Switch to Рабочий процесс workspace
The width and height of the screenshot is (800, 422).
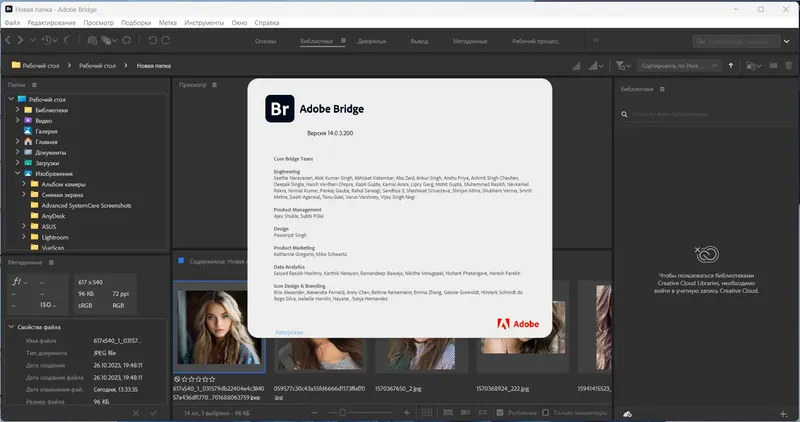point(535,41)
